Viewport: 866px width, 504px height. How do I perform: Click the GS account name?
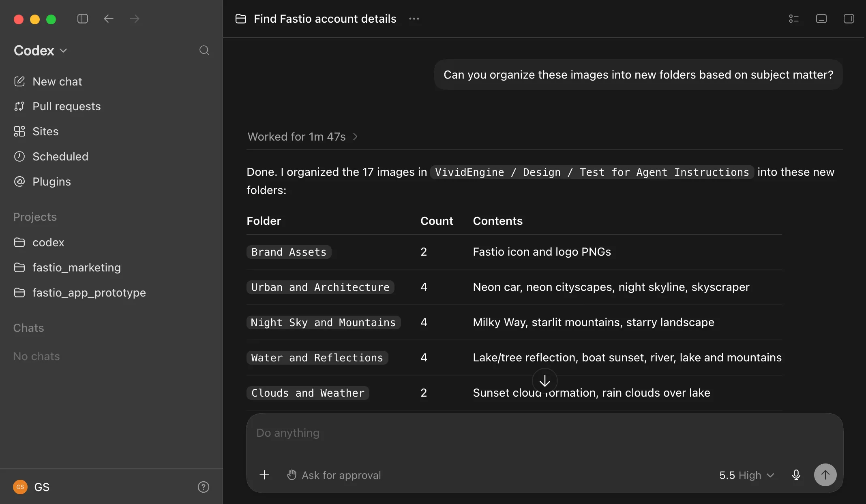(42, 487)
